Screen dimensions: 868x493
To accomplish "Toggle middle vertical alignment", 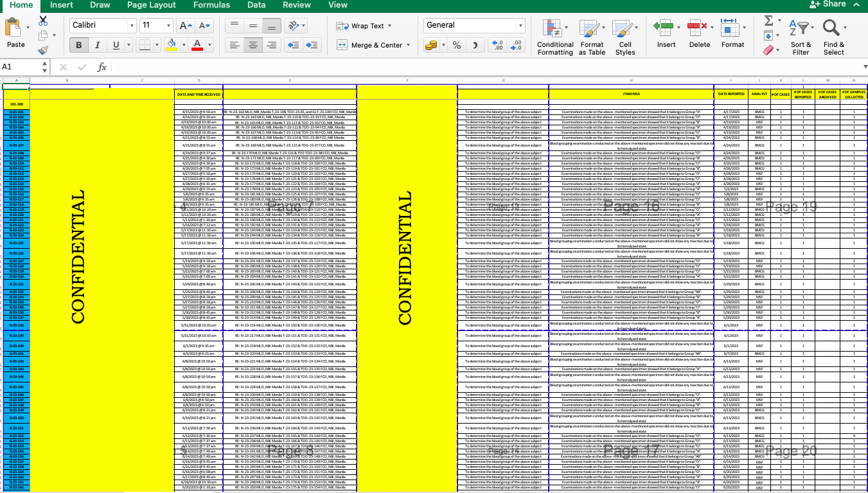I will (253, 25).
